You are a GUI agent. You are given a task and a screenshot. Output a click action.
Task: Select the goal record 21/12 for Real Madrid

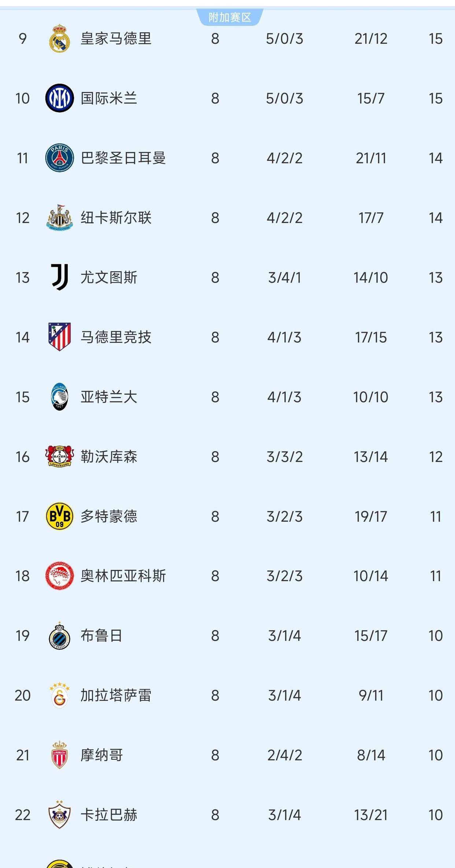371,38
